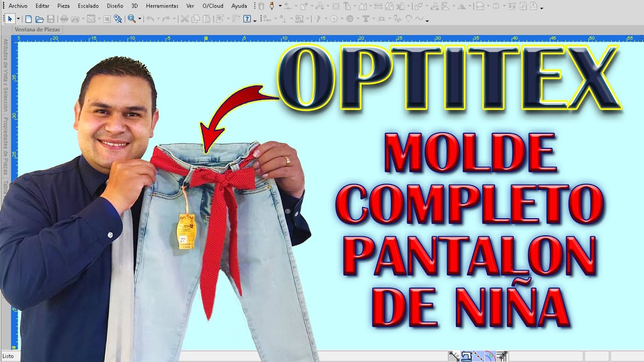Open the Editar menu

[42, 6]
